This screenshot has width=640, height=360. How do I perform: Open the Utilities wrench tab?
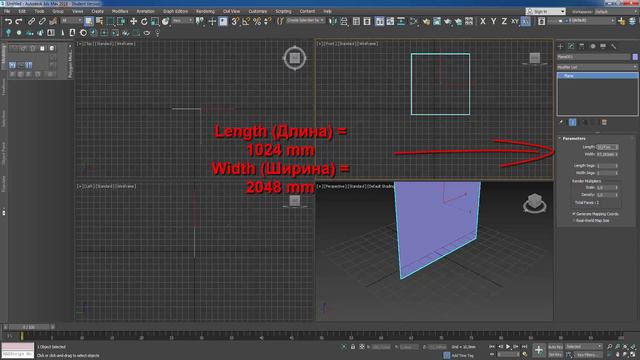click(x=614, y=47)
